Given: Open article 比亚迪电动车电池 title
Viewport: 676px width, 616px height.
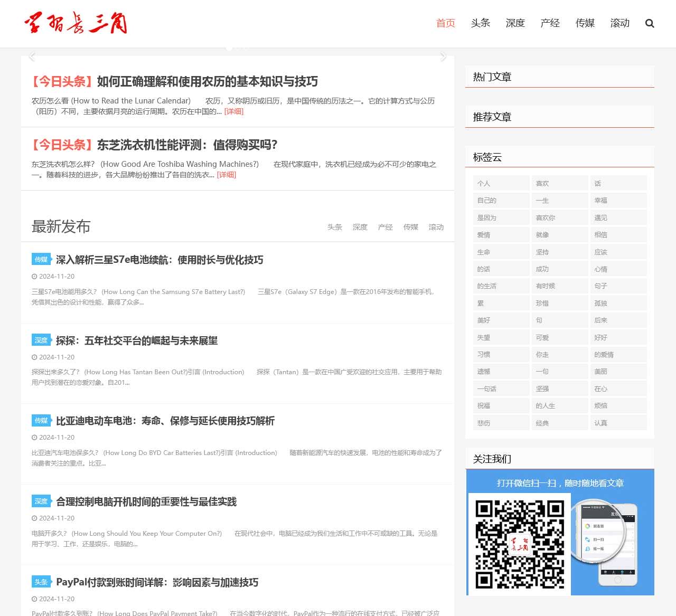Looking at the screenshot, I should point(165,421).
